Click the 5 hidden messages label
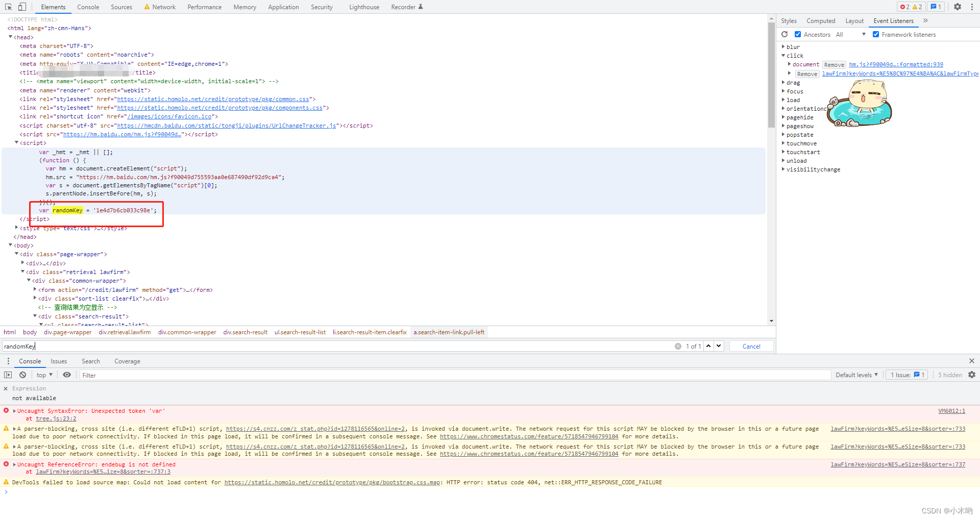Viewport: 980px width, 519px height. 950,375
